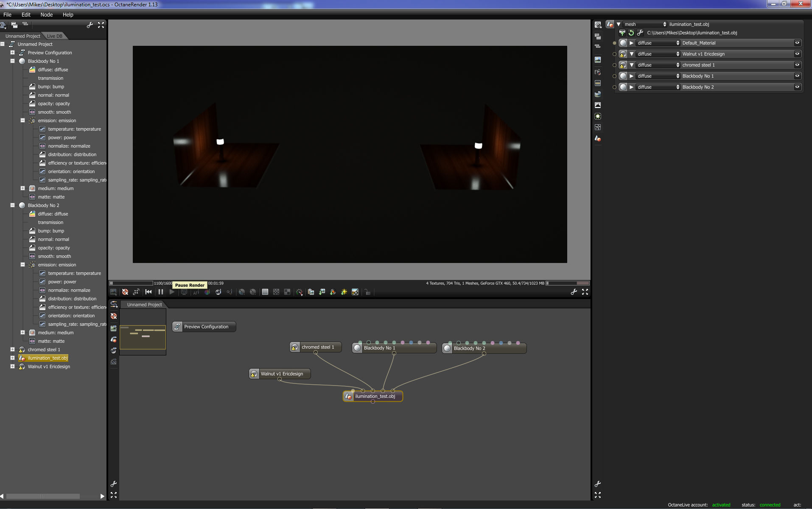Switch to the Live DB tab
The image size is (812, 509).
tap(55, 36)
